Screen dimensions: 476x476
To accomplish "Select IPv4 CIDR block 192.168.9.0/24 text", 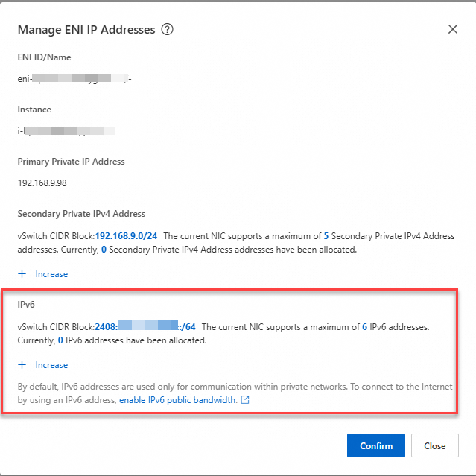I will (x=127, y=236).
